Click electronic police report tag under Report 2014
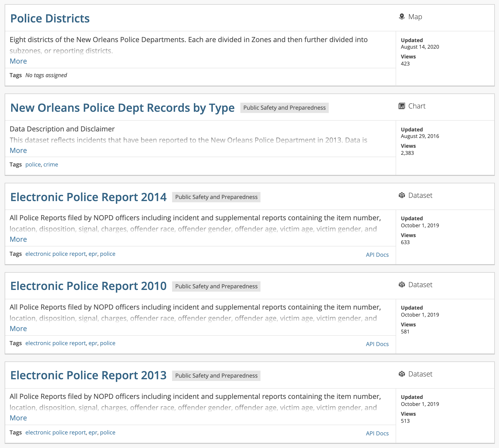This screenshot has height=448, width=499. (55, 254)
